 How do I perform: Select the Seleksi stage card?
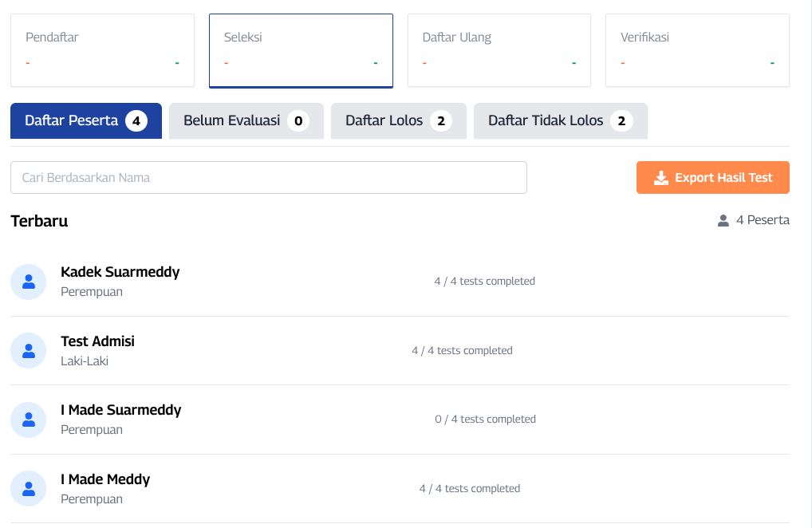coord(301,50)
